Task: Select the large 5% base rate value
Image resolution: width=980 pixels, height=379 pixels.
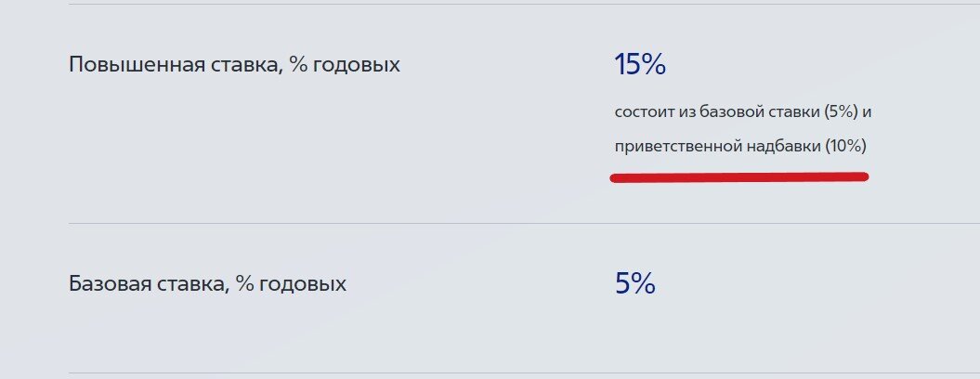Action: pyautogui.click(x=635, y=283)
